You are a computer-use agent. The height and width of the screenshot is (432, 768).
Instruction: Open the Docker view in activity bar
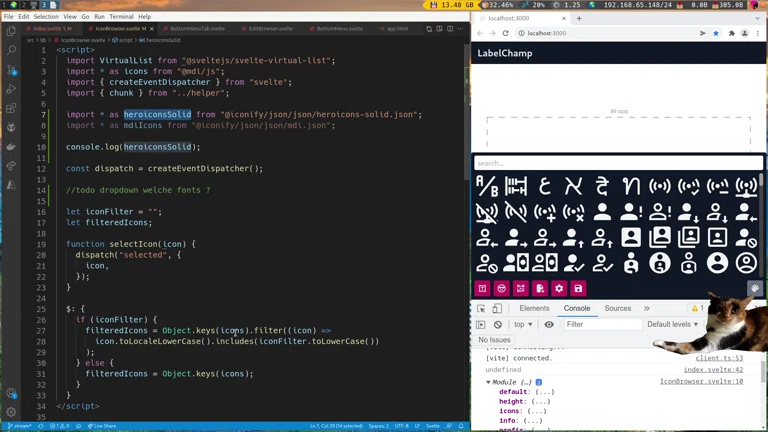pos(11,146)
